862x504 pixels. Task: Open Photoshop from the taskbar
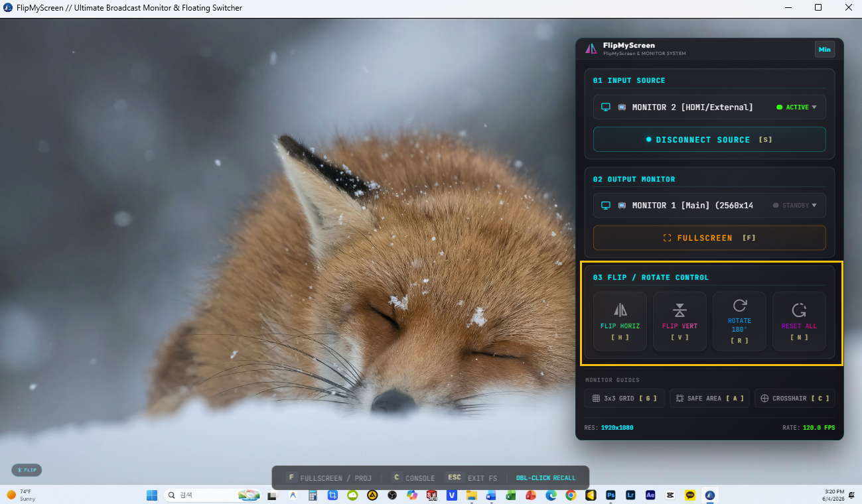pos(611,495)
